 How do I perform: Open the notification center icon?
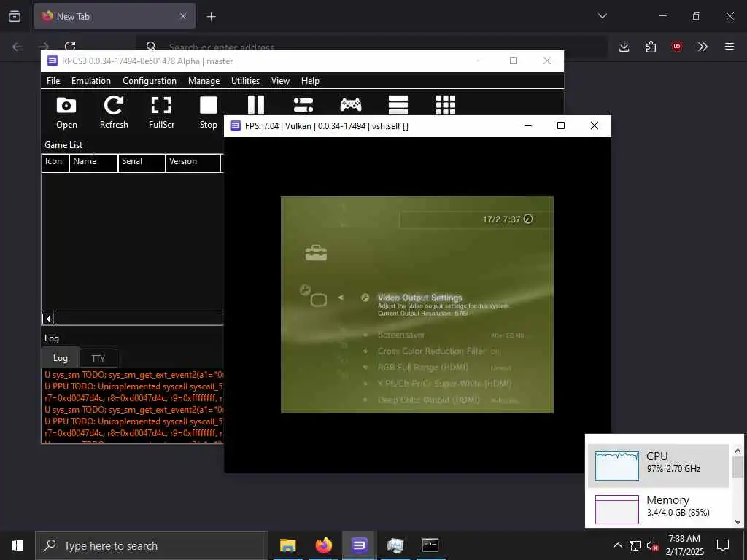click(723, 545)
